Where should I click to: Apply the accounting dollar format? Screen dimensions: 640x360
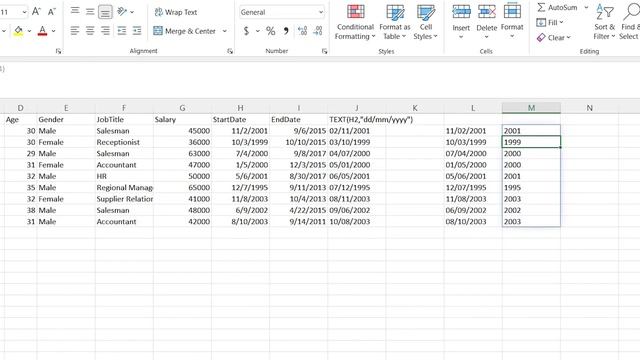[x=246, y=31]
